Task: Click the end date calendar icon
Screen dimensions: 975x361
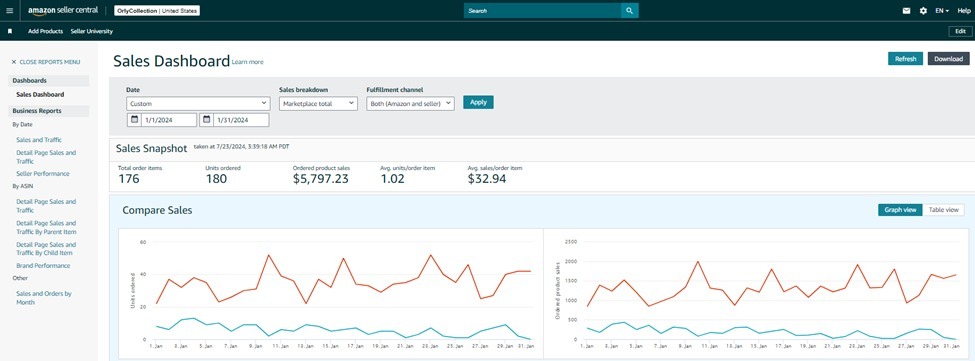Action: (x=207, y=120)
